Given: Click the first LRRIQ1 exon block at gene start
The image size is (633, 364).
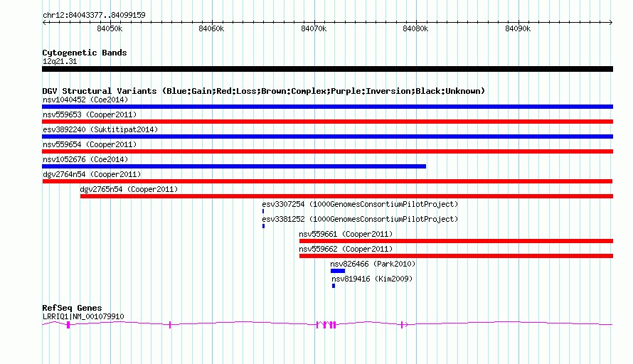Looking at the screenshot, I should [x=68, y=325].
